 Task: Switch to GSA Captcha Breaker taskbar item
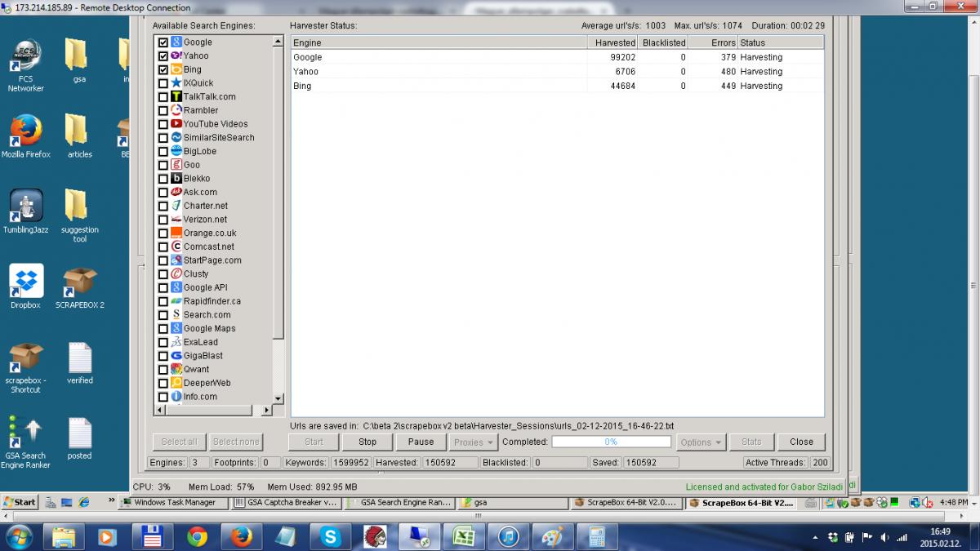[287, 503]
